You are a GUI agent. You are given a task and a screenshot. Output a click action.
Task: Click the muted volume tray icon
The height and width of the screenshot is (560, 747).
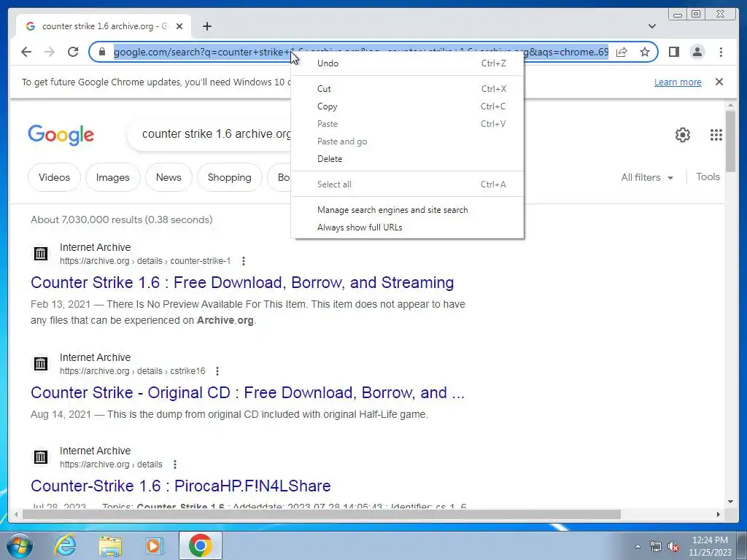[673, 546]
